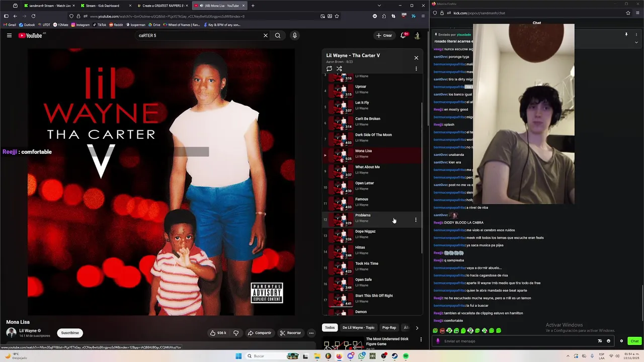Click the Problems track thumbnail
This screenshot has width=644, height=362.
(341, 219)
